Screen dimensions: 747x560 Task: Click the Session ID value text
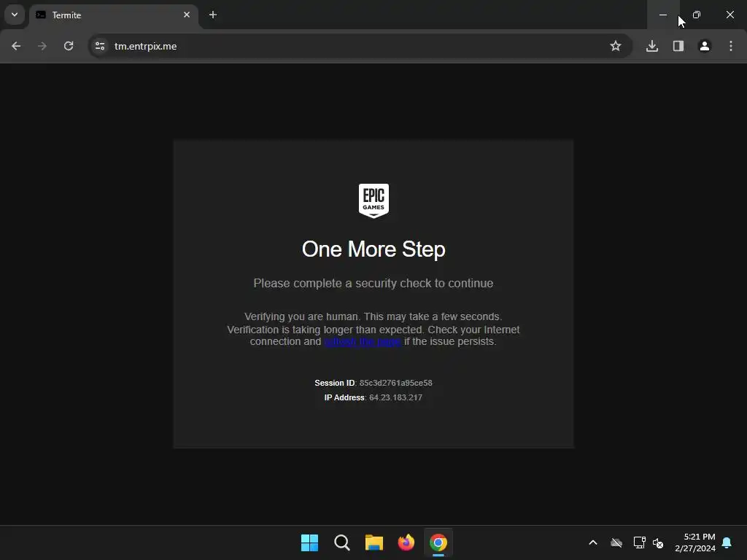point(396,383)
